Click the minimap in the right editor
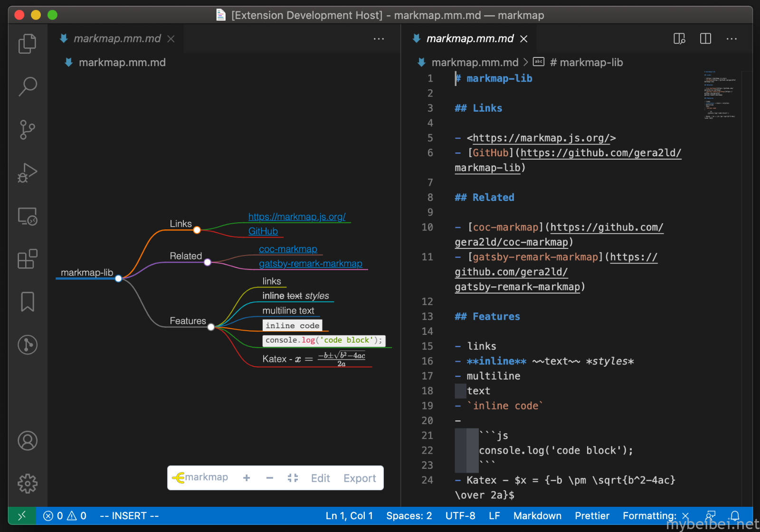The height and width of the screenshot is (532, 760). point(720,95)
